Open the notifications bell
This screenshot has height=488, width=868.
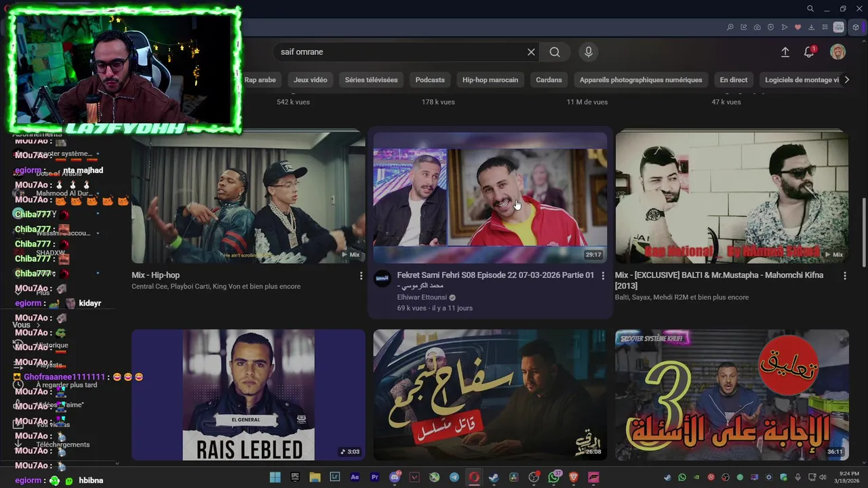809,52
